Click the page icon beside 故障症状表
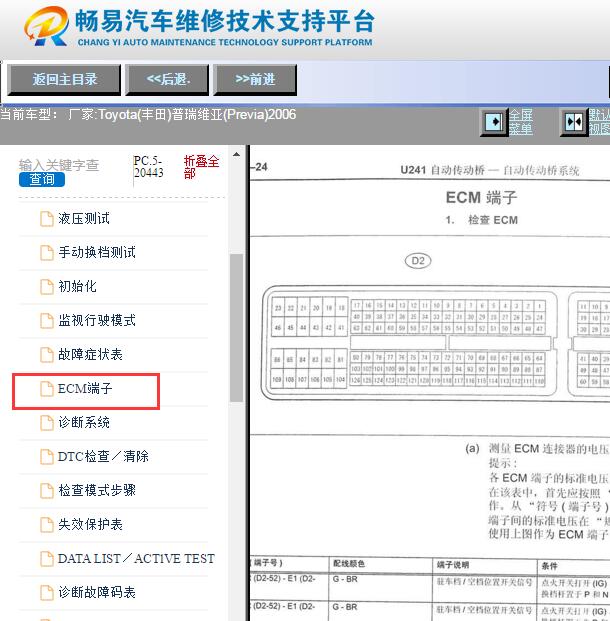610x621 pixels. (x=47, y=354)
